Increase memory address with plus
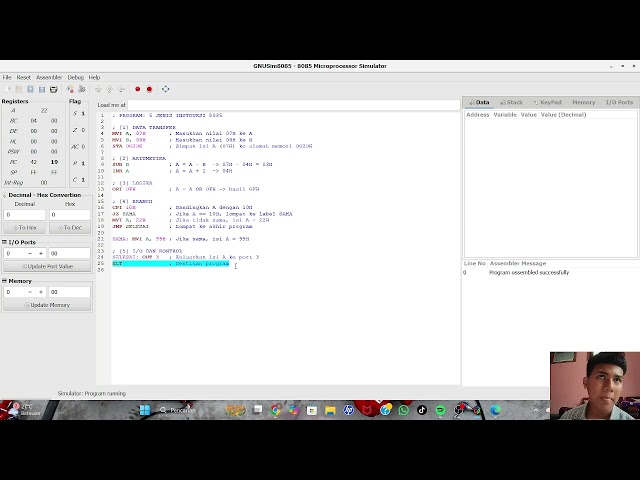 41,292
